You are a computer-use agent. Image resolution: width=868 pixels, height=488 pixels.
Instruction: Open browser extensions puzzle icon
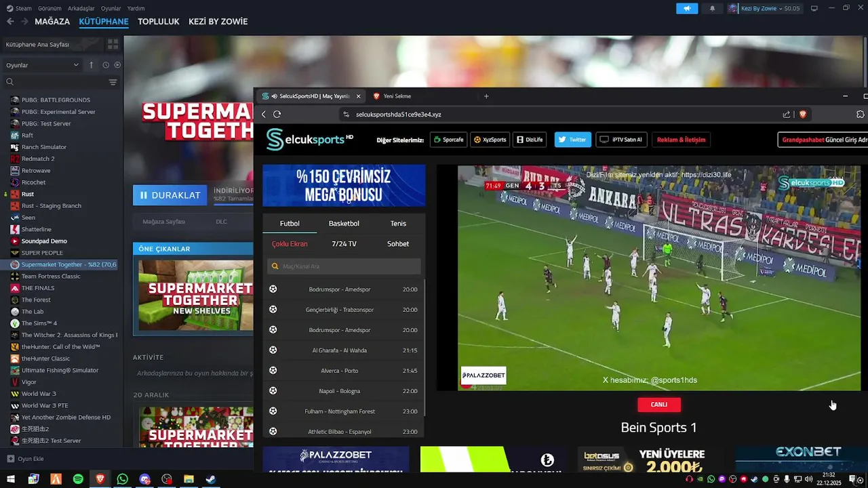click(861, 115)
